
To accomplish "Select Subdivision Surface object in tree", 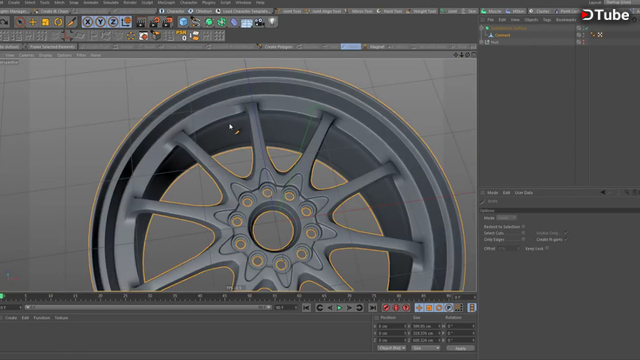I will tap(509, 28).
